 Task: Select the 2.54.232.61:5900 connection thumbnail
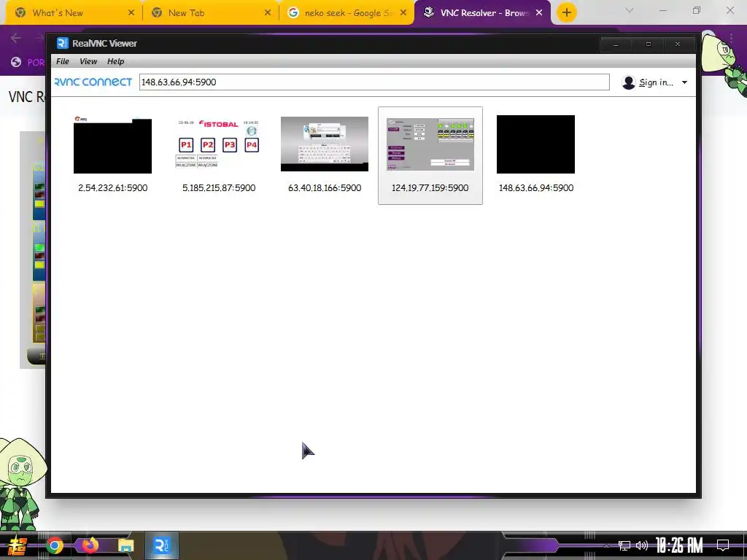[112, 145]
